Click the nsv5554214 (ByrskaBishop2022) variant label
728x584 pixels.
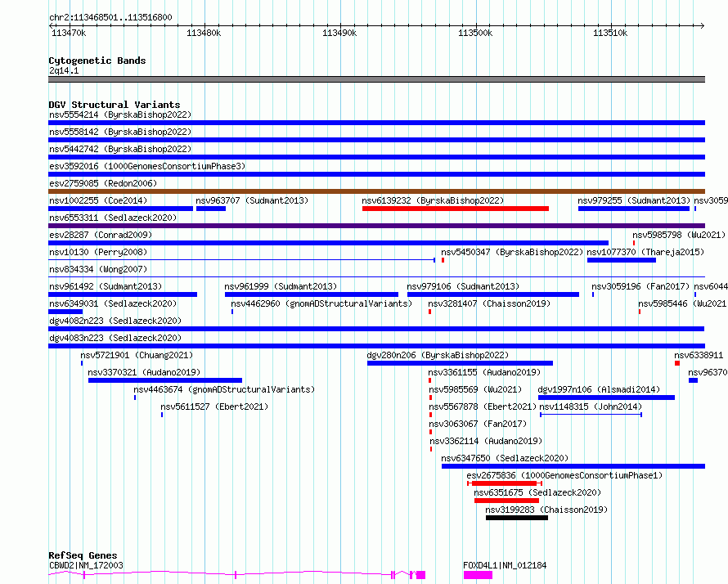tap(120, 115)
